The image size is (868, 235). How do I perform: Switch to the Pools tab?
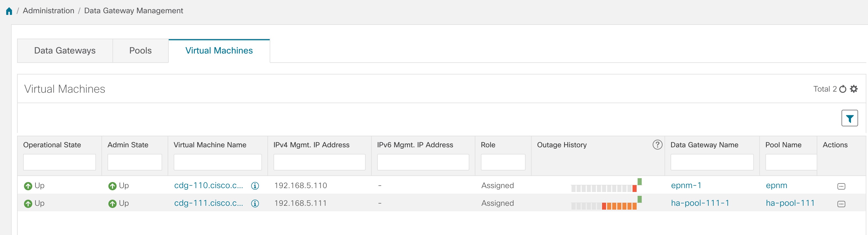click(140, 50)
